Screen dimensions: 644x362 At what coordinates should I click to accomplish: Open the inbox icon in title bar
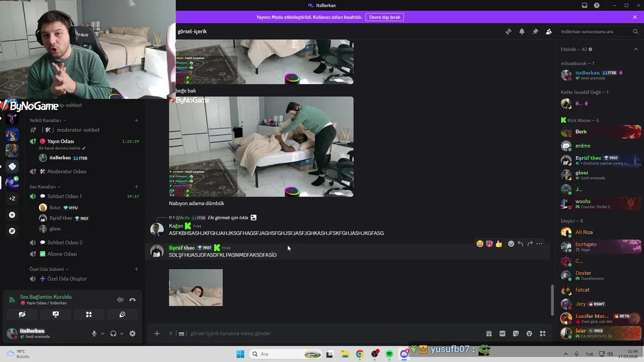point(585,6)
